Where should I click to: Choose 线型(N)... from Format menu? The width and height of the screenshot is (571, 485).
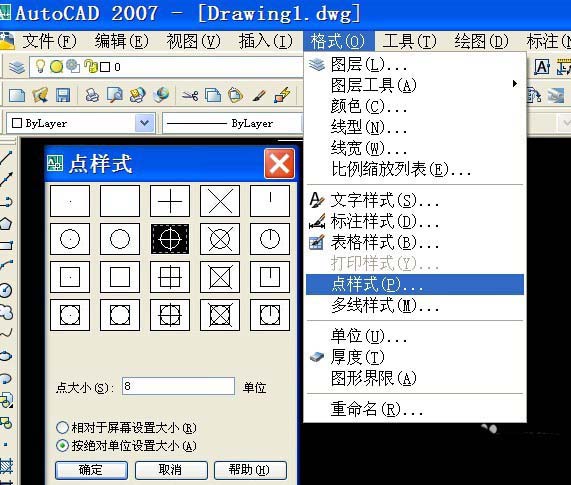tap(415, 127)
